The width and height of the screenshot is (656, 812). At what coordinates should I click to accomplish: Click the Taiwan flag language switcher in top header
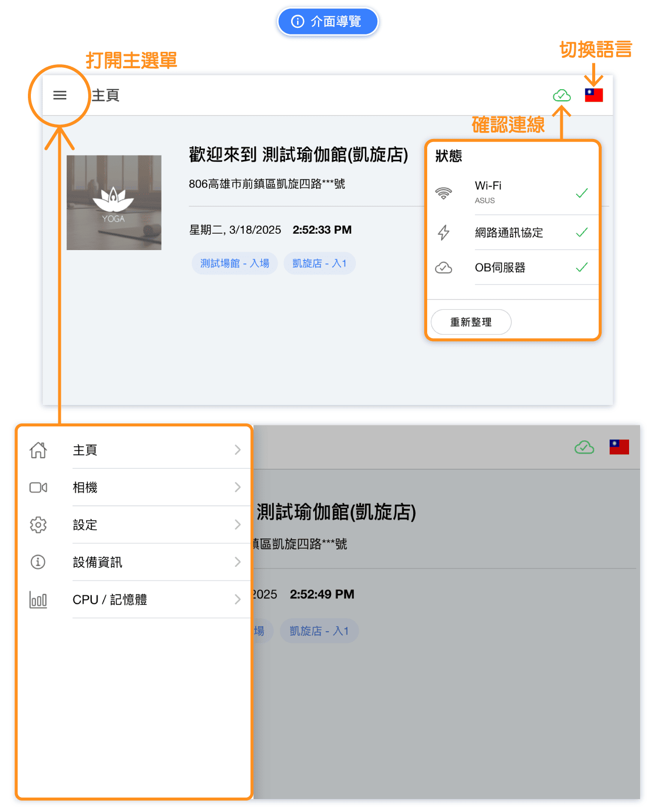pyautogui.click(x=594, y=95)
